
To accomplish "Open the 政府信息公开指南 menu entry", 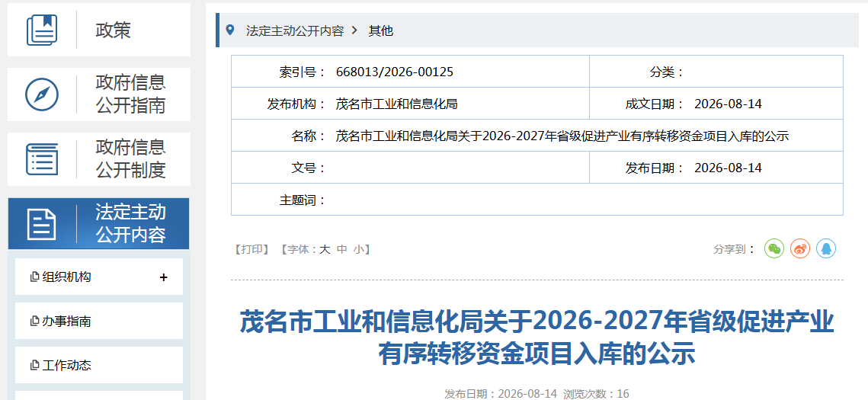I will (x=99, y=94).
